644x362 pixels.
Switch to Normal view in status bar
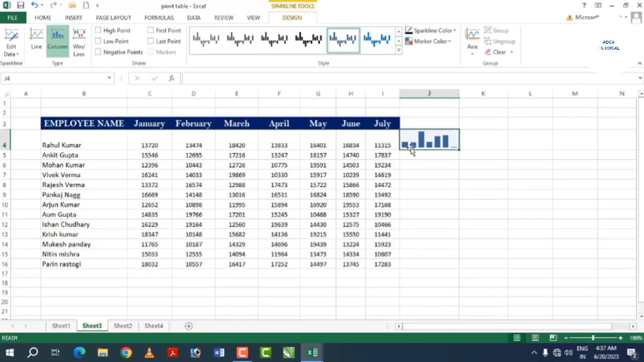[x=517, y=338]
